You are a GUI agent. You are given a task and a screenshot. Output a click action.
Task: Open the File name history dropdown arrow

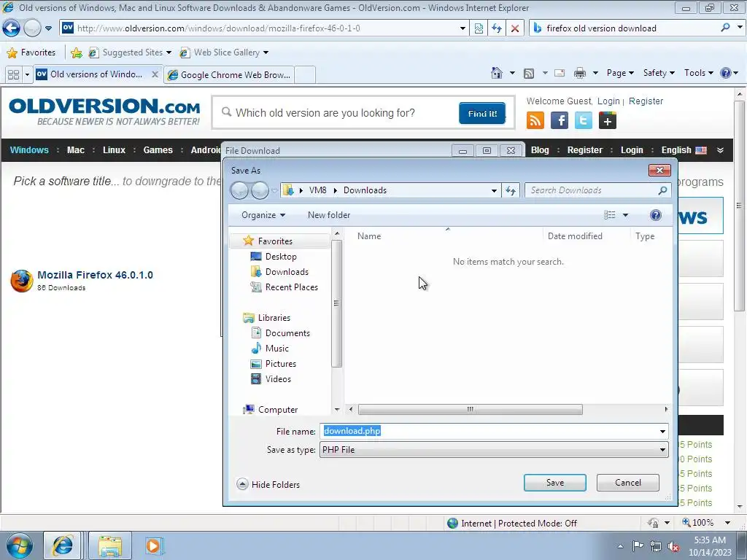662,432
